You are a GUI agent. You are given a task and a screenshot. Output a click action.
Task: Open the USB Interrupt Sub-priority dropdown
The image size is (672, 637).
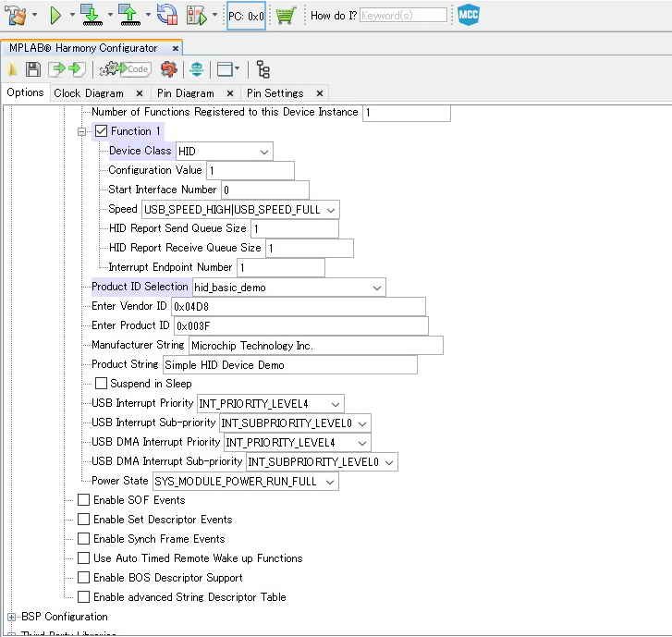[x=295, y=423]
